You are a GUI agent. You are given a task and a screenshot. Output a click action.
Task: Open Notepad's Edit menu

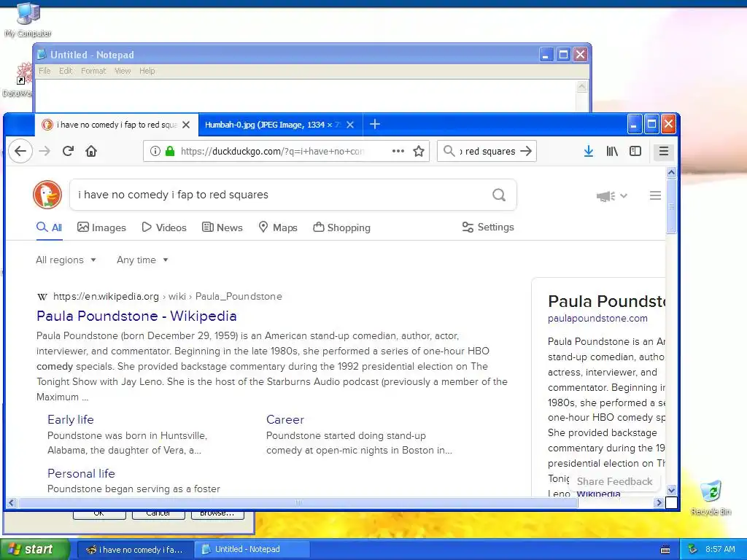66,71
